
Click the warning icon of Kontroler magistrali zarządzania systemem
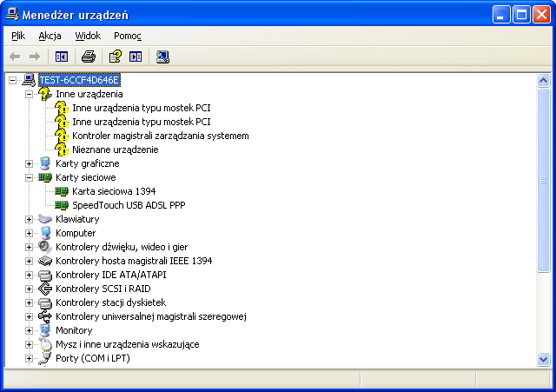pyautogui.click(x=62, y=136)
